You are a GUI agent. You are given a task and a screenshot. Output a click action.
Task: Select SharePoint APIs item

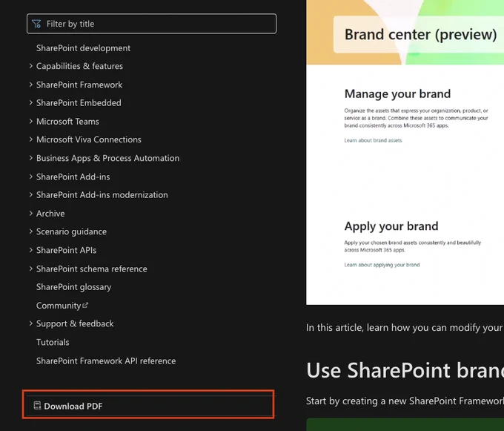tap(66, 250)
